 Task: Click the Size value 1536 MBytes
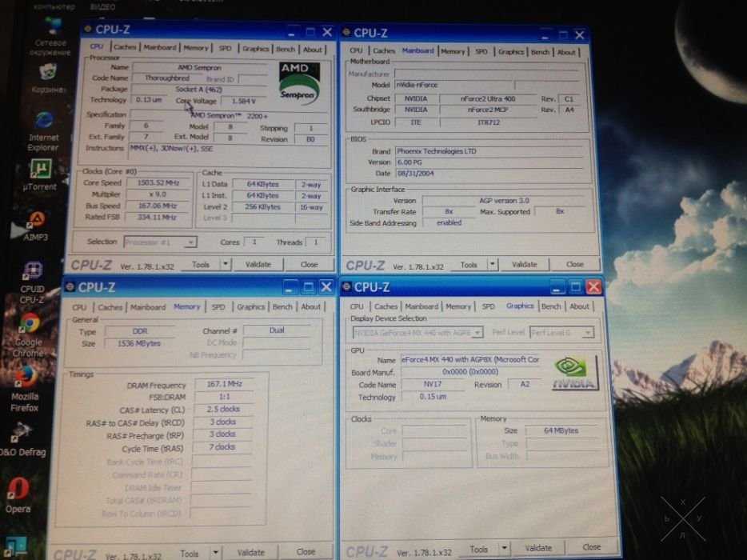[x=138, y=343]
